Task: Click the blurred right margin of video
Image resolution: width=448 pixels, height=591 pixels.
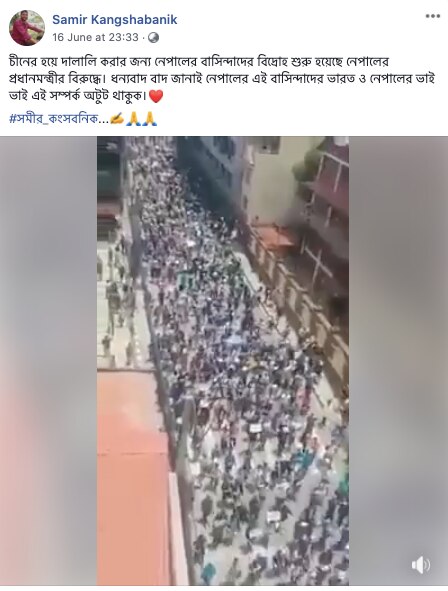Action: [398, 361]
